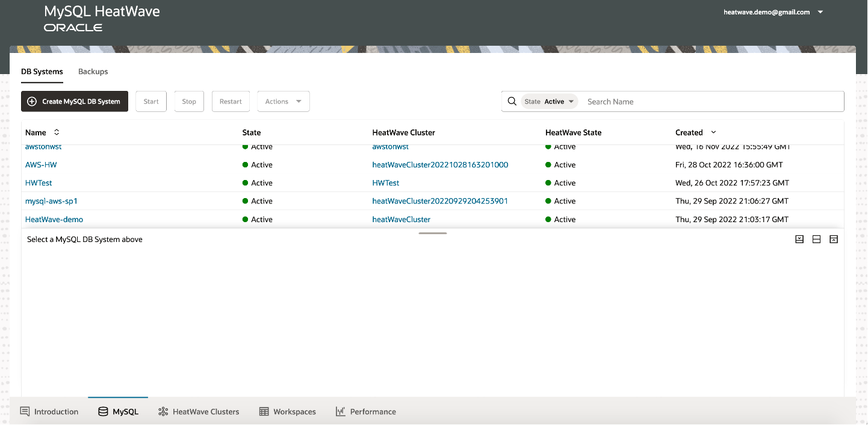Click the collapse panel down icon
Screen dimensions: 868x425
coord(799,239)
